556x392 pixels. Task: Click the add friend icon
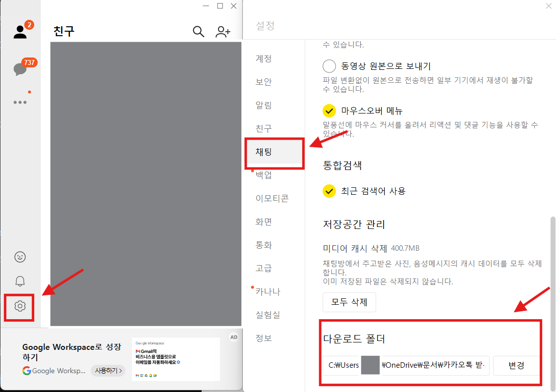click(x=222, y=32)
